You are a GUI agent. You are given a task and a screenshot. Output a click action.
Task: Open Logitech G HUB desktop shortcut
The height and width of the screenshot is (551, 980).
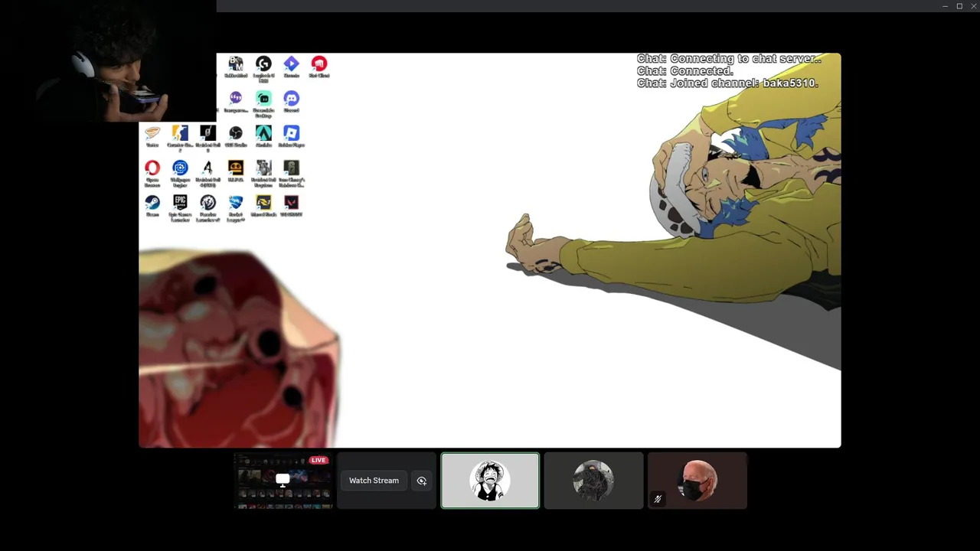click(x=263, y=67)
